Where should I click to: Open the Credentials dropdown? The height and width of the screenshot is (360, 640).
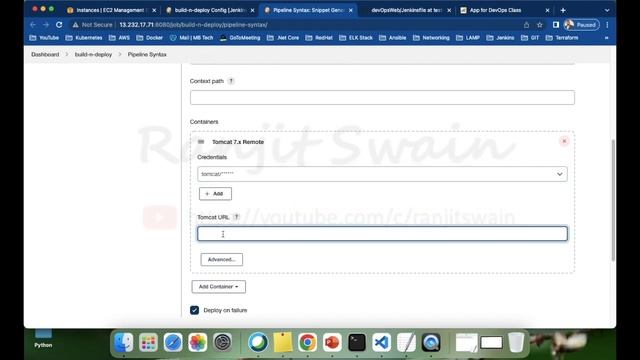(x=382, y=174)
